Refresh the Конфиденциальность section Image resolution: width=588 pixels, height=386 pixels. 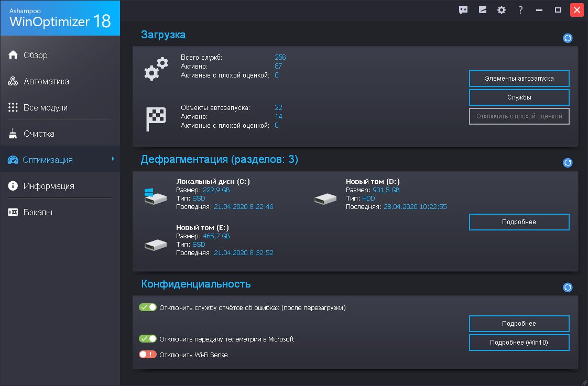568,288
